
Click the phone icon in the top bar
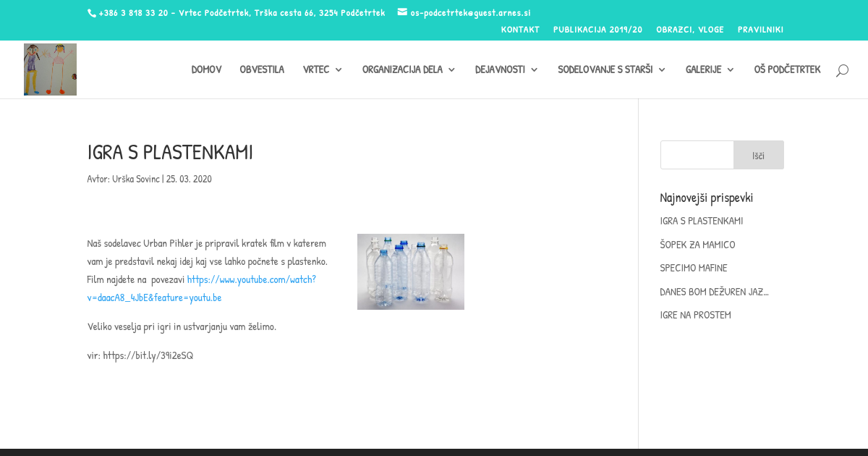92,13
